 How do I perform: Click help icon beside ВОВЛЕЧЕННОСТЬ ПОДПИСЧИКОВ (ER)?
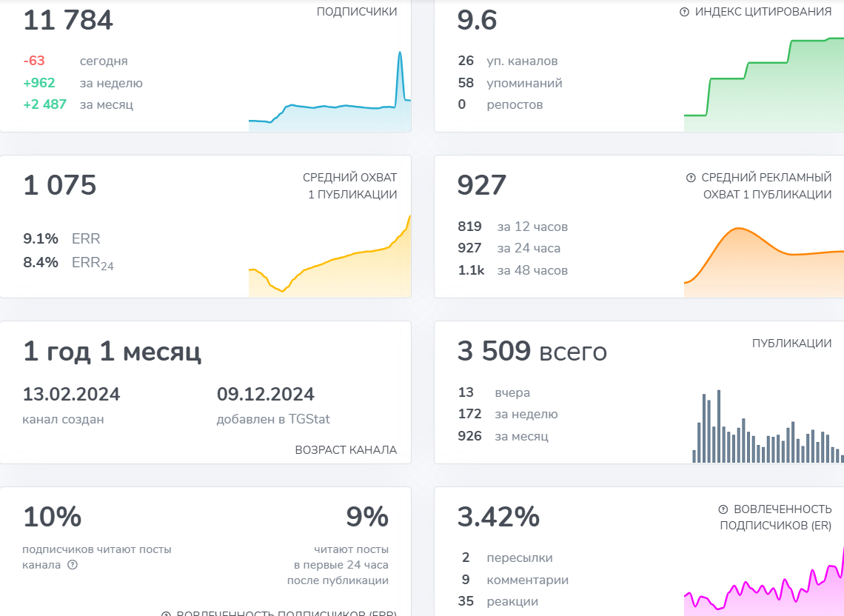pyautogui.click(x=723, y=509)
